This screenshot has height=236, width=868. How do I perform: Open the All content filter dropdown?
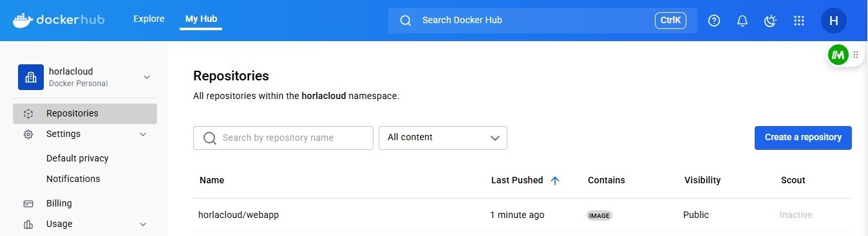pos(443,138)
